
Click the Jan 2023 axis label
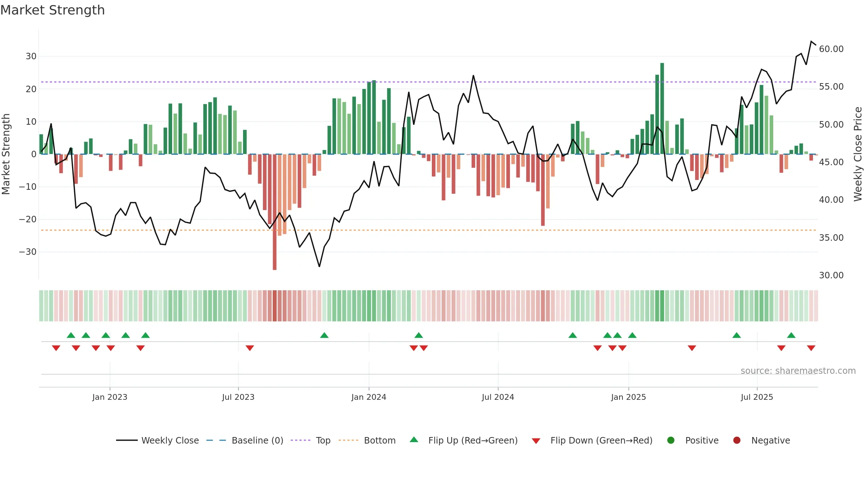pyautogui.click(x=110, y=397)
